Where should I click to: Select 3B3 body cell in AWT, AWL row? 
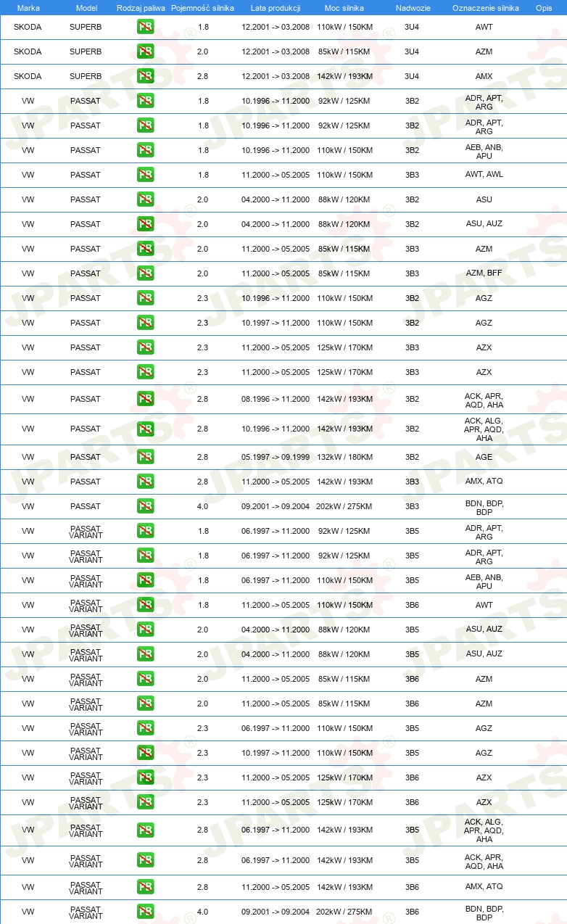pyautogui.click(x=412, y=175)
